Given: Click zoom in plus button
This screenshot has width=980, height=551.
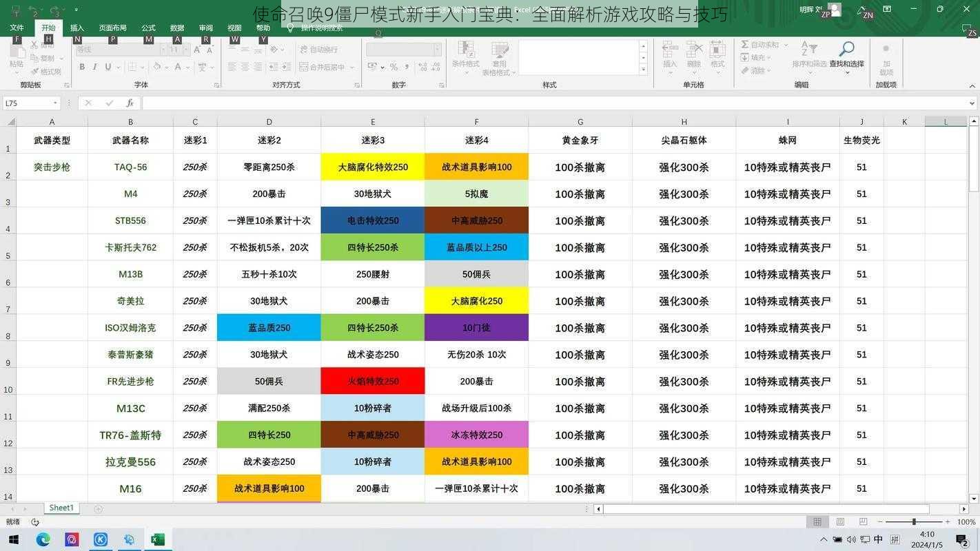Looking at the screenshot, I should pyautogui.click(x=948, y=522).
